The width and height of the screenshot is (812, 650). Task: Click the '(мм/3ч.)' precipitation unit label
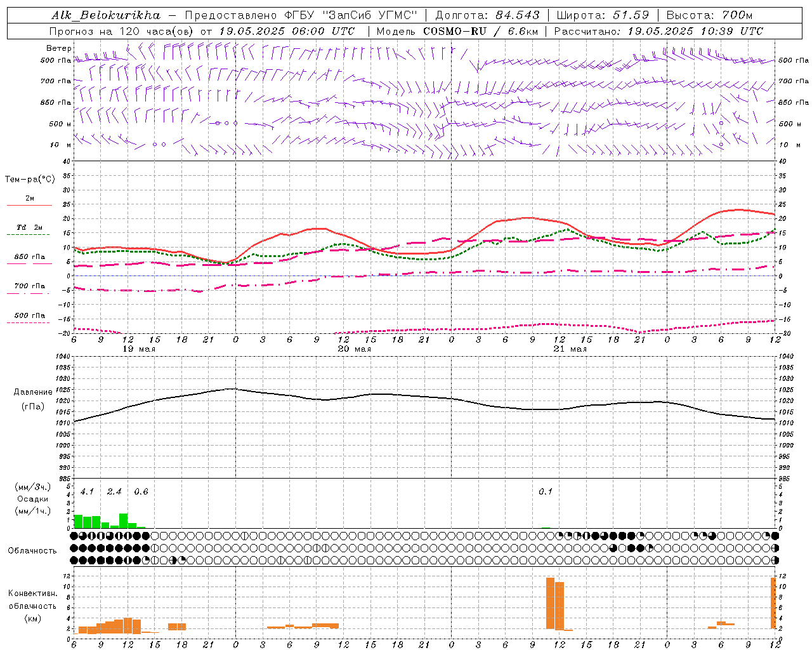[x=33, y=487]
